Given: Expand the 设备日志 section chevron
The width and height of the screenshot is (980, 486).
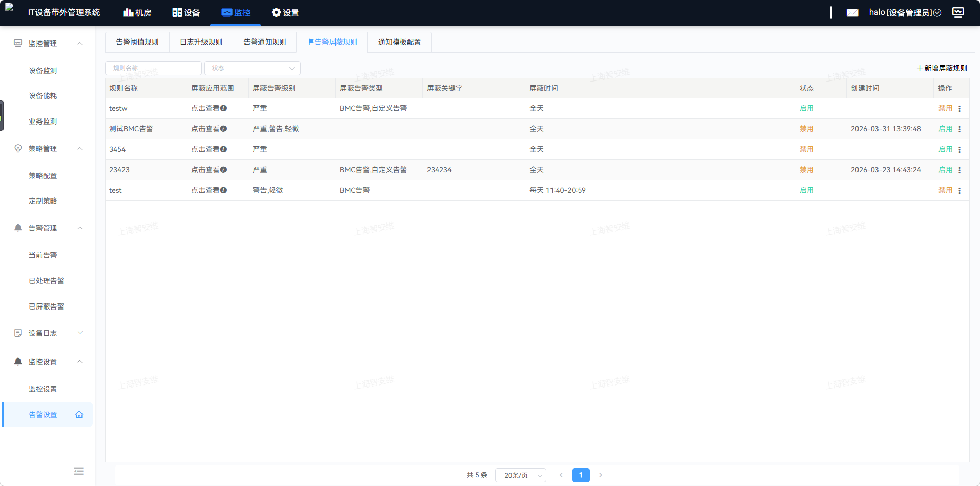Looking at the screenshot, I should pyautogui.click(x=80, y=333).
